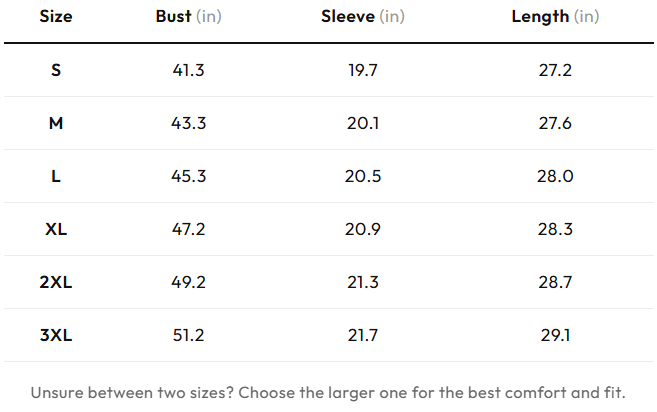Select the 21.3 sleeve measurement
657x412 pixels.
pos(363,282)
